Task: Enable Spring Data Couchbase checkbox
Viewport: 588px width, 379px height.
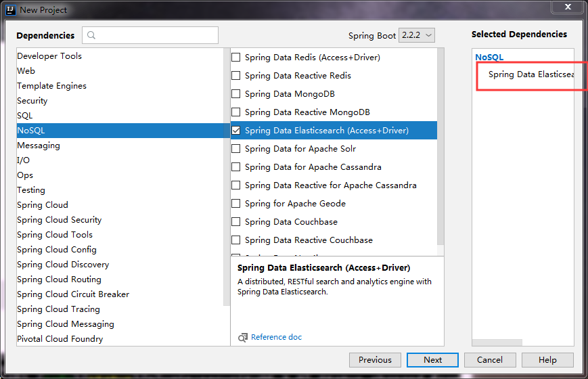Action: tap(236, 222)
